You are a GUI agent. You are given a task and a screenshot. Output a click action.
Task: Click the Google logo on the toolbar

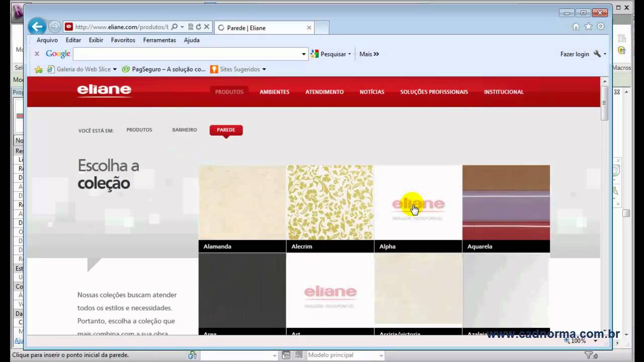pyautogui.click(x=58, y=54)
